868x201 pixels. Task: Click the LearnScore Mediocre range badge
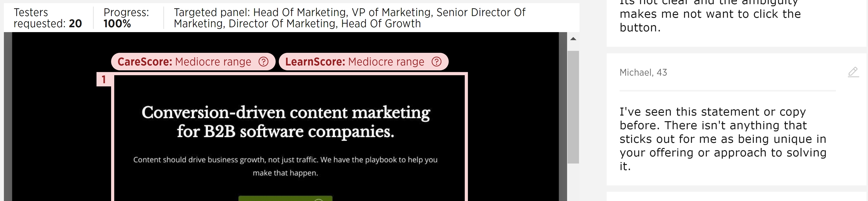point(364,62)
